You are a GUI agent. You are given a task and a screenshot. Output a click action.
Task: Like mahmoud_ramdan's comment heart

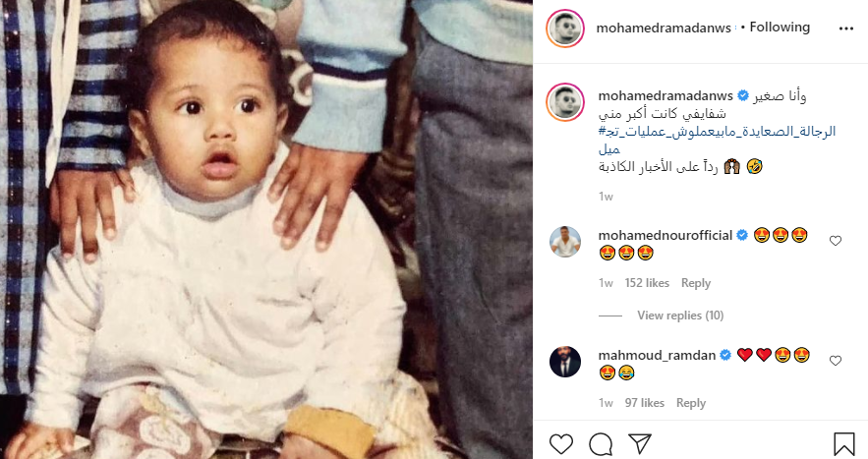[836, 361]
